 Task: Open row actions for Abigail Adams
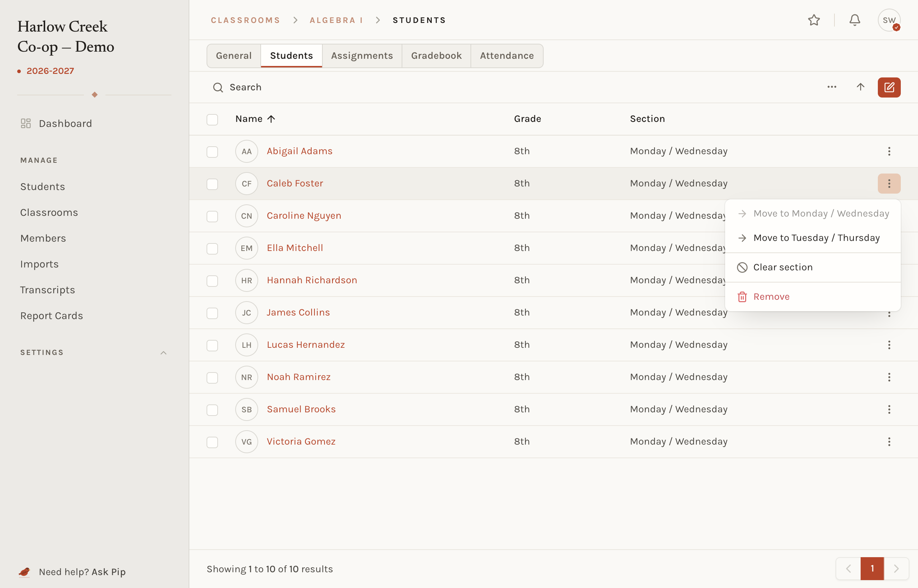tap(889, 151)
